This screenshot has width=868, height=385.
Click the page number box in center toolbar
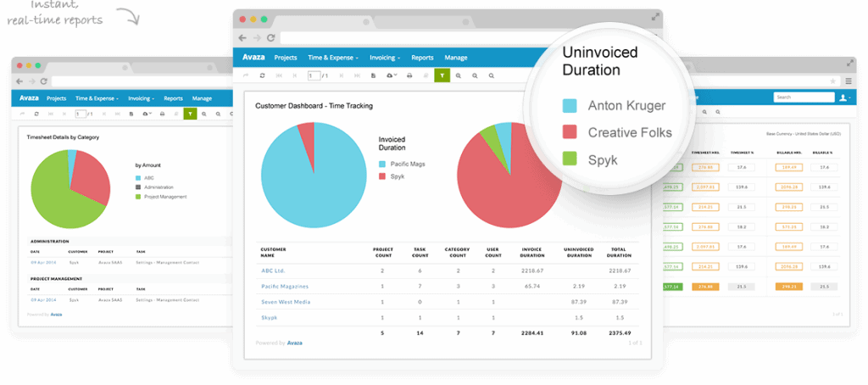click(x=313, y=75)
